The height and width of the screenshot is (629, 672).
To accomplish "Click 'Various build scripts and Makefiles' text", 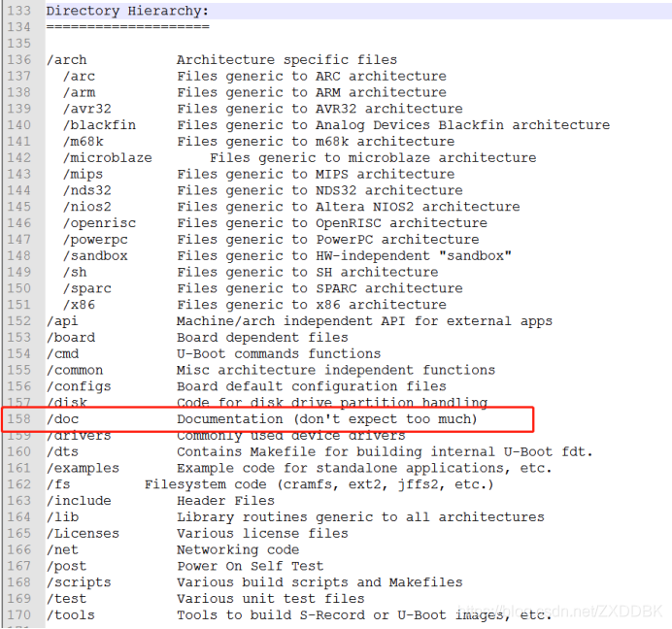I will 319,582.
